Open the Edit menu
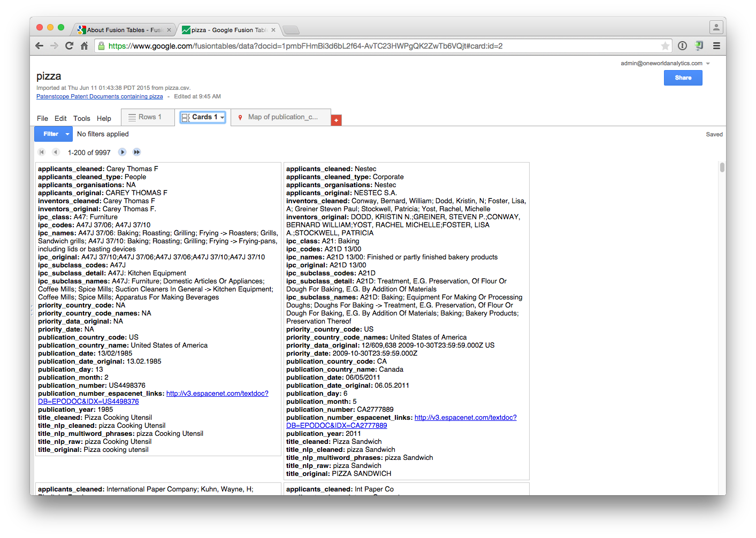 (x=60, y=119)
